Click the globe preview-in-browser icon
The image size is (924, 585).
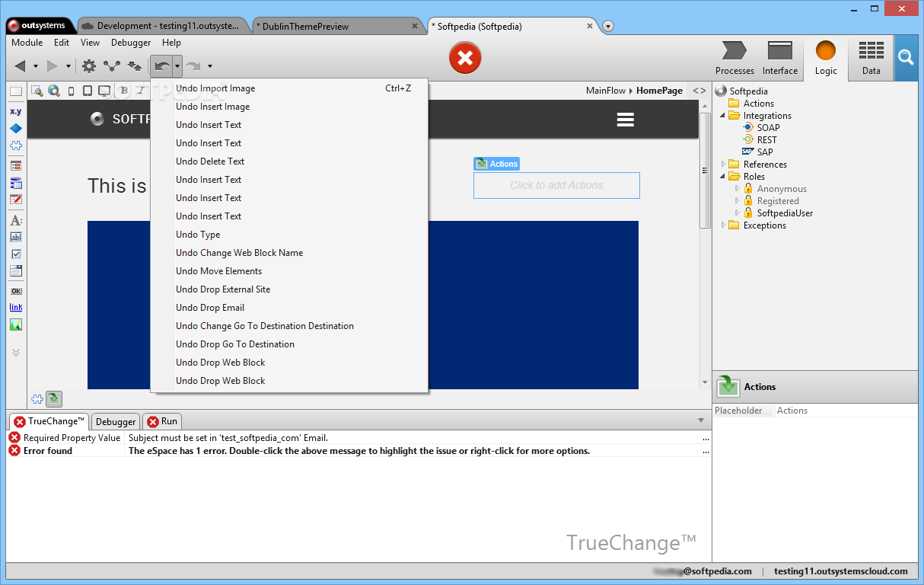pos(53,91)
